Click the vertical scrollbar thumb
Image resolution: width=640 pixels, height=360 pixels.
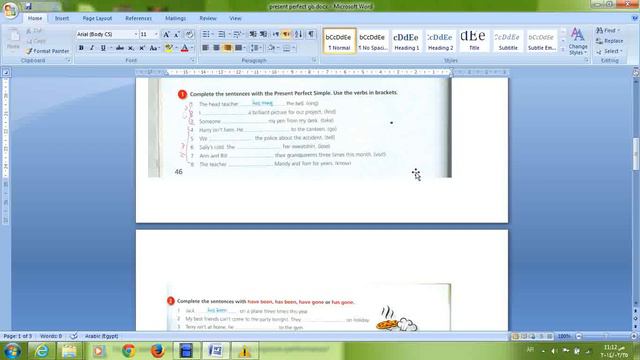[636, 154]
